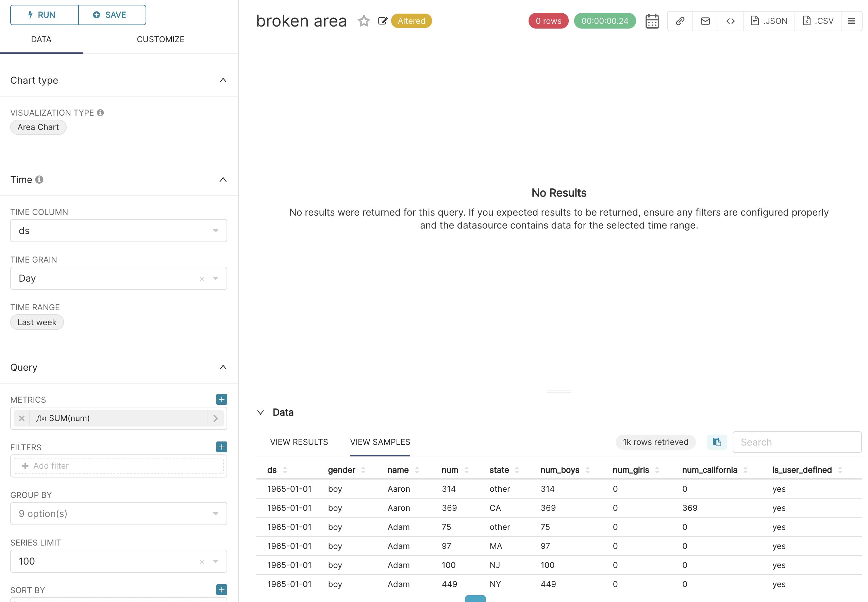Copy data to clipboard icon
The image size is (868, 602).
[716, 442]
